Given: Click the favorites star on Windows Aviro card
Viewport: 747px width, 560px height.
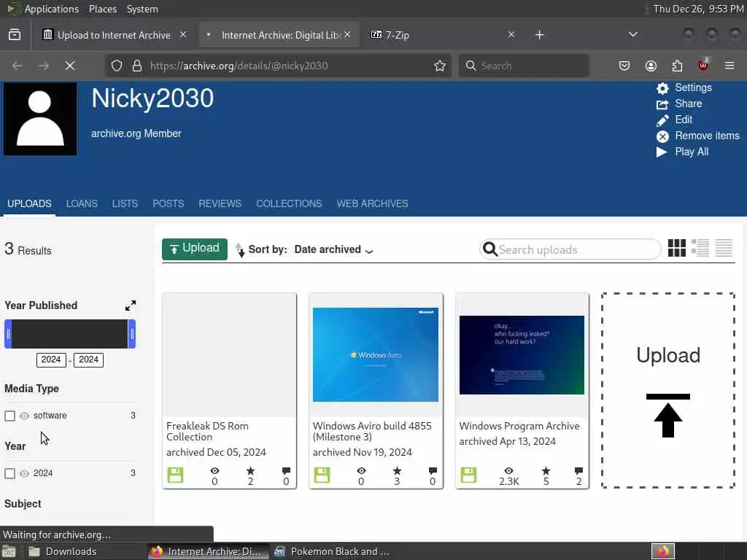Looking at the screenshot, I should [x=397, y=471].
